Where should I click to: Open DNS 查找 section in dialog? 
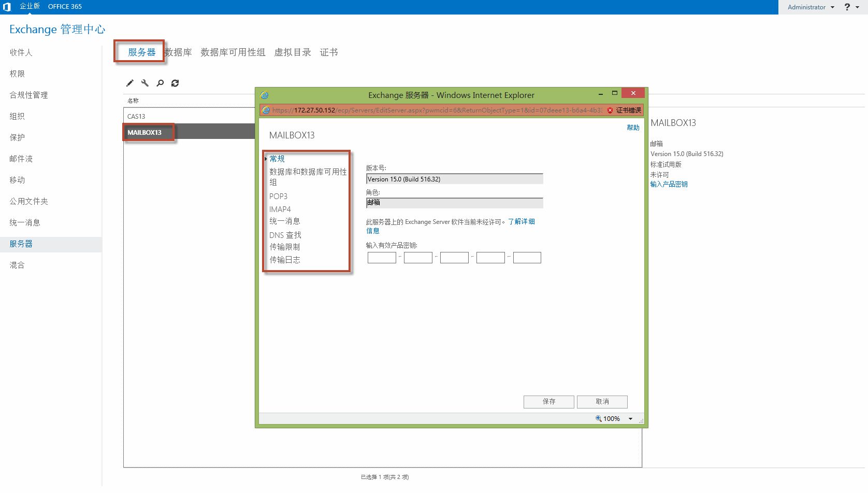[285, 235]
